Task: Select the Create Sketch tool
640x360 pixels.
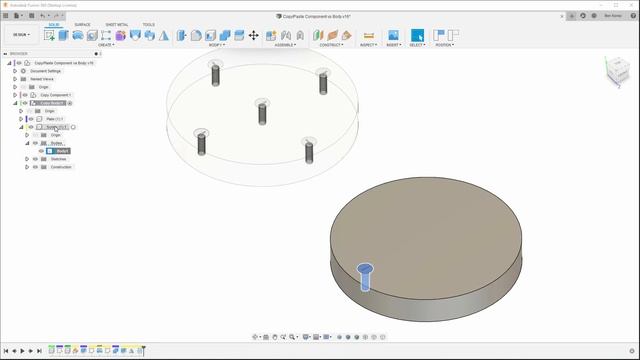Action: click(x=49, y=36)
